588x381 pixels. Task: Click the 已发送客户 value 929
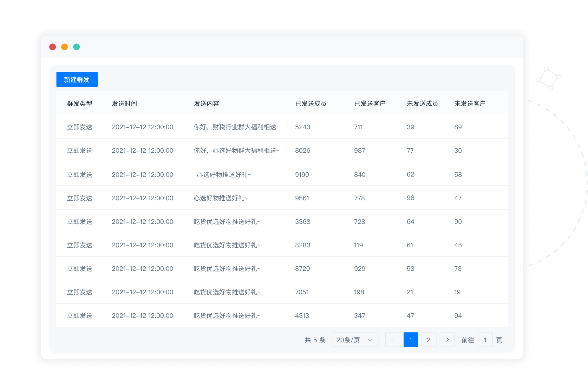[360, 269]
